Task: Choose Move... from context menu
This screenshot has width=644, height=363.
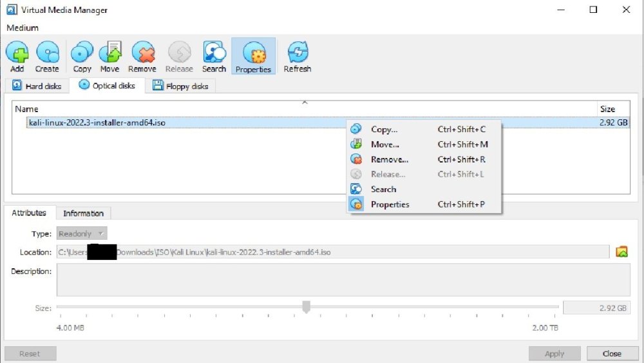Action: pyautogui.click(x=424, y=144)
